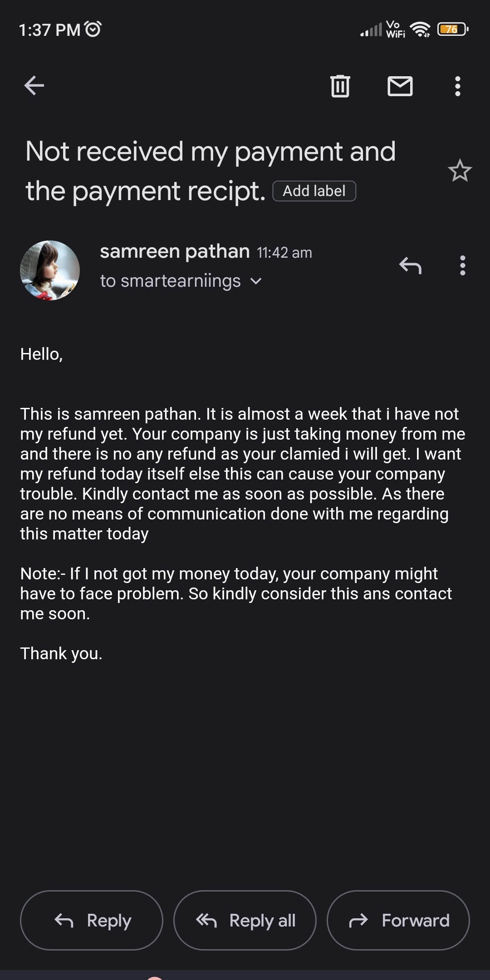Viewport: 490px width, 980px height.
Task: Open top-right three-dot overflow menu
Action: coord(457,86)
